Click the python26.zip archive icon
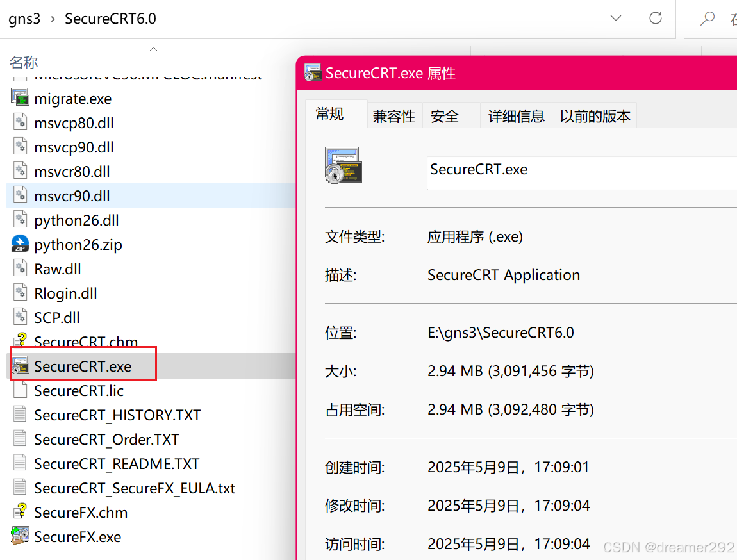The image size is (737, 560). point(21,244)
